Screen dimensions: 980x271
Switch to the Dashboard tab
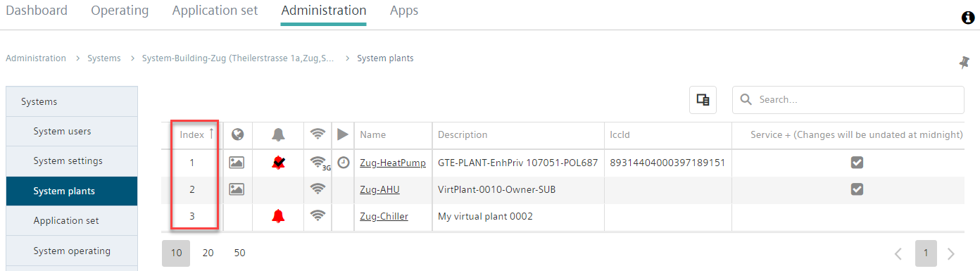[x=37, y=11]
